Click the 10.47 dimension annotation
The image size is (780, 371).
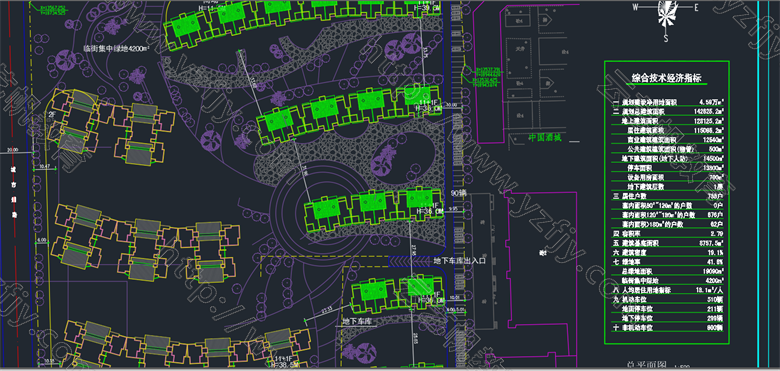click(45, 166)
